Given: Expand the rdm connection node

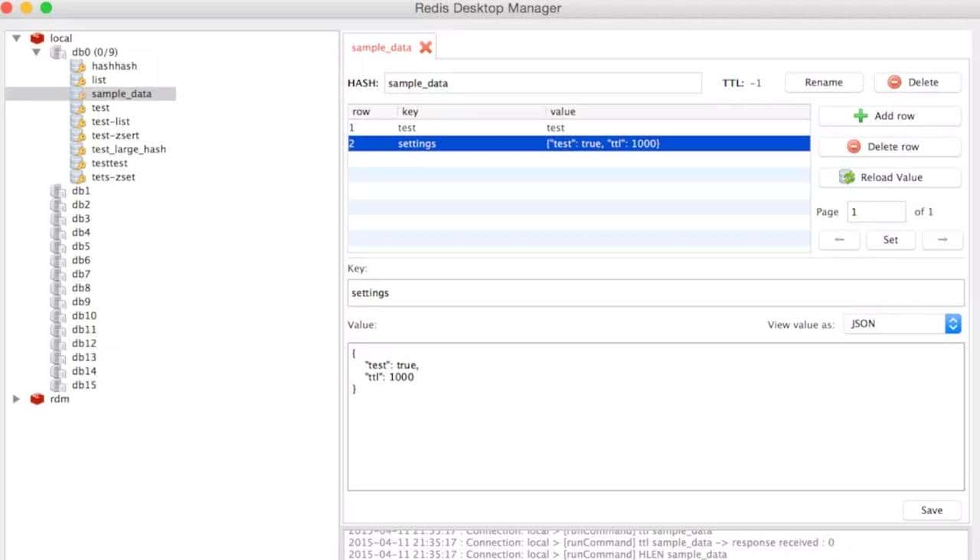Looking at the screenshot, I should (x=16, y=399).
